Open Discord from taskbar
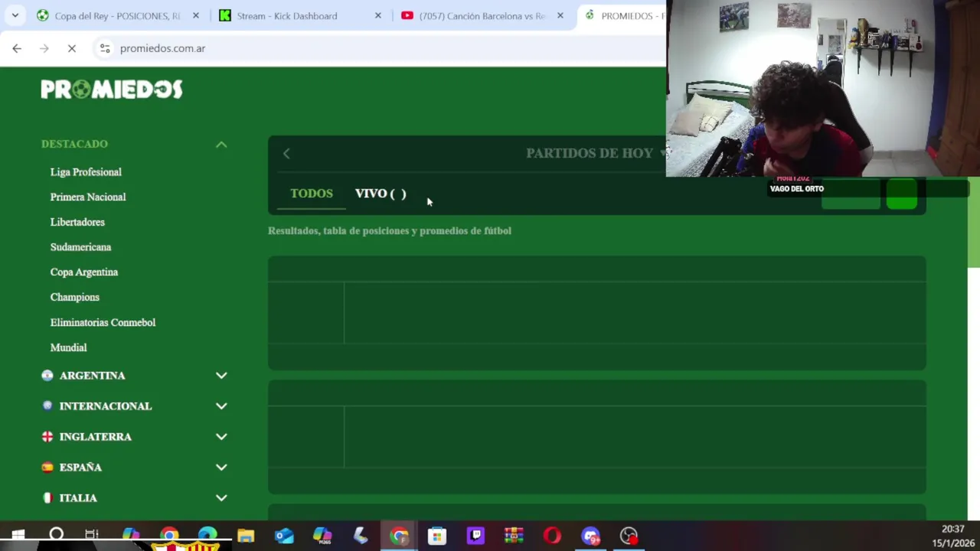This screenshot has width=980, height=551. (x=590, y=536)
